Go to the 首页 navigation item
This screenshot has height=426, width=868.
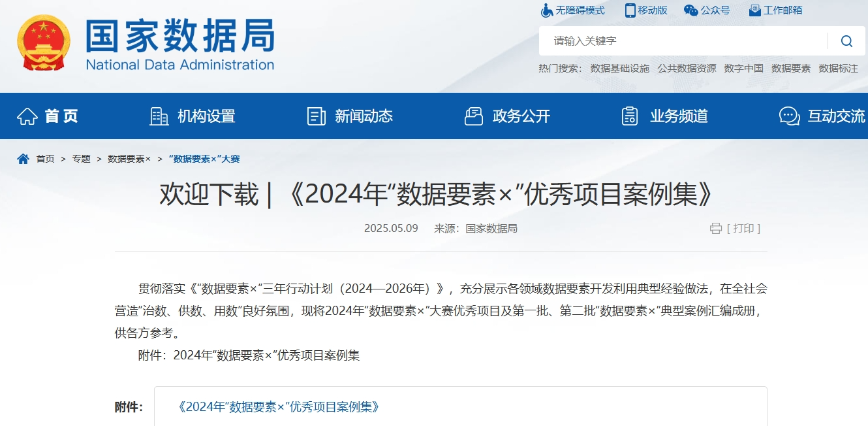click(x=61, y=116)
